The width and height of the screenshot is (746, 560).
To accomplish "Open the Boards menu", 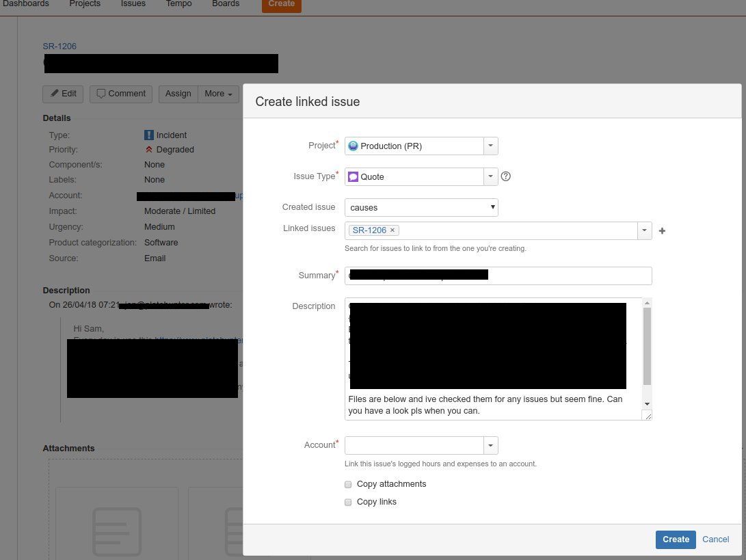I will point(226,4).
